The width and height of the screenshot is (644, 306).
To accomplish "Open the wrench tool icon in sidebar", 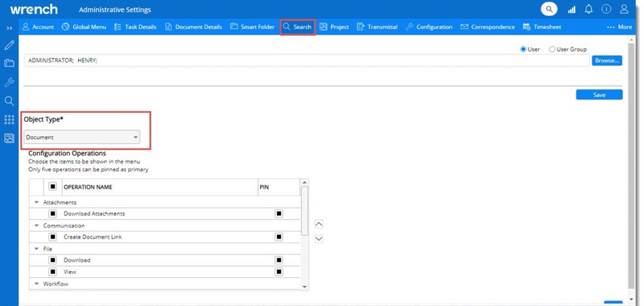I will point(9,82).
